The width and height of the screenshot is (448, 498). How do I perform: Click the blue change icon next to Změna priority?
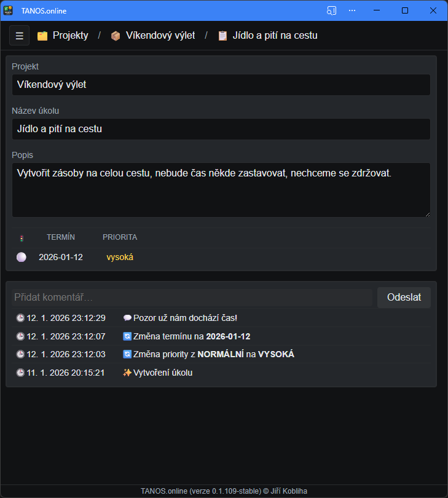click(128, 354)
